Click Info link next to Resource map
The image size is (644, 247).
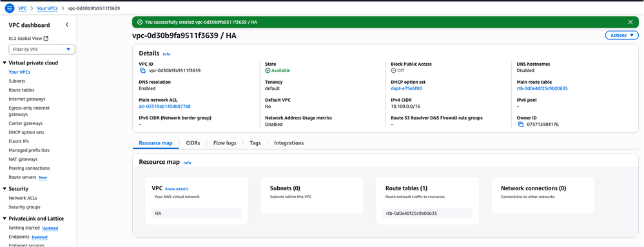point(187,163)
